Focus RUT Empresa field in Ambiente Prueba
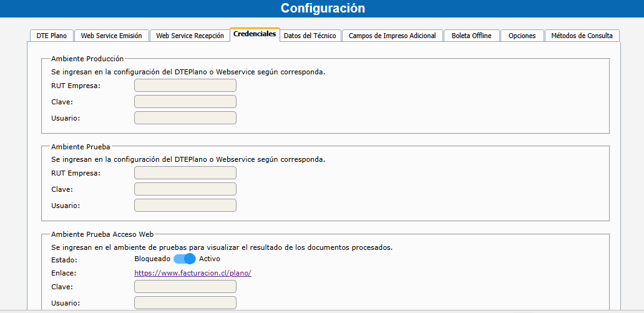 [x=185, y=173]
